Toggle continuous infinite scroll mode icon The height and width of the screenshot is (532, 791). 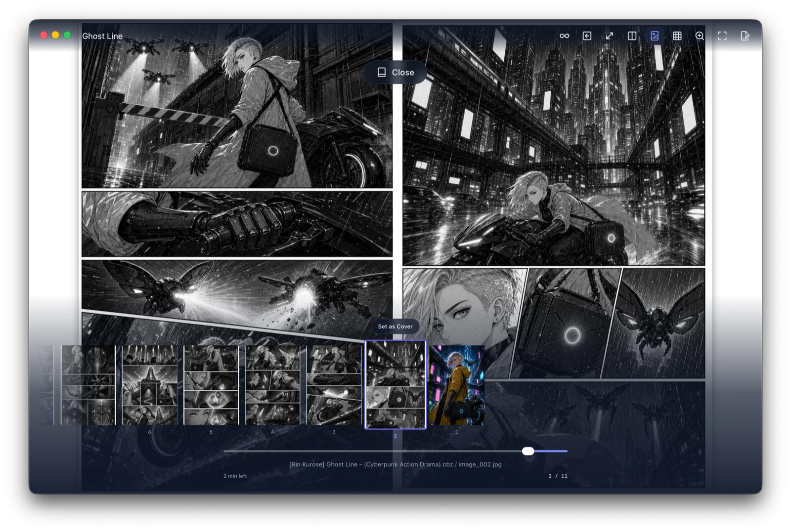(564, 36)
